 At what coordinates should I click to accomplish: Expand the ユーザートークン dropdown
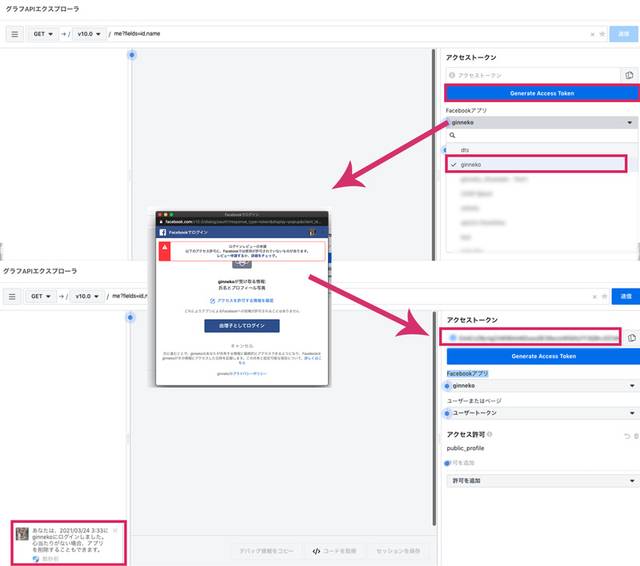click(542, 413)
